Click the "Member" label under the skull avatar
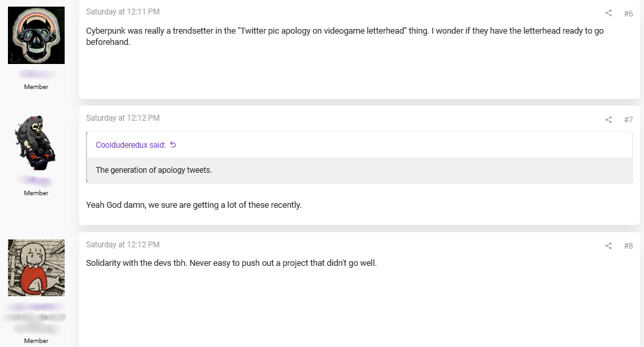Screen dimensions: 644x347 36,87
